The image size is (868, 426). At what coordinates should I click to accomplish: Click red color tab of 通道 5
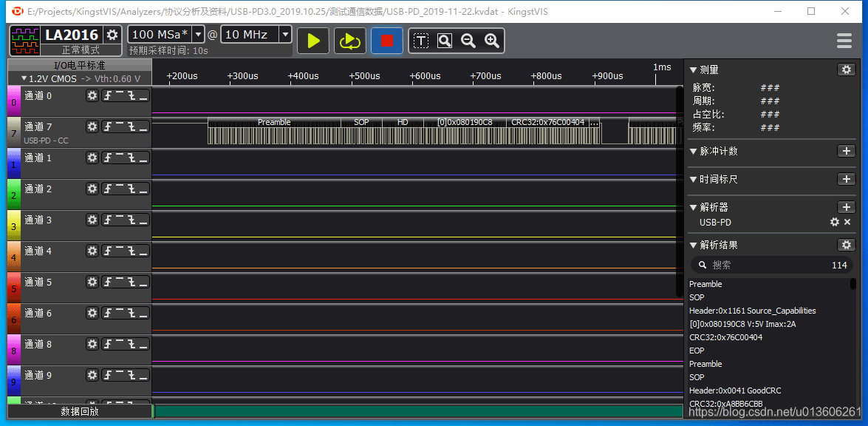(x=14, y=288)
